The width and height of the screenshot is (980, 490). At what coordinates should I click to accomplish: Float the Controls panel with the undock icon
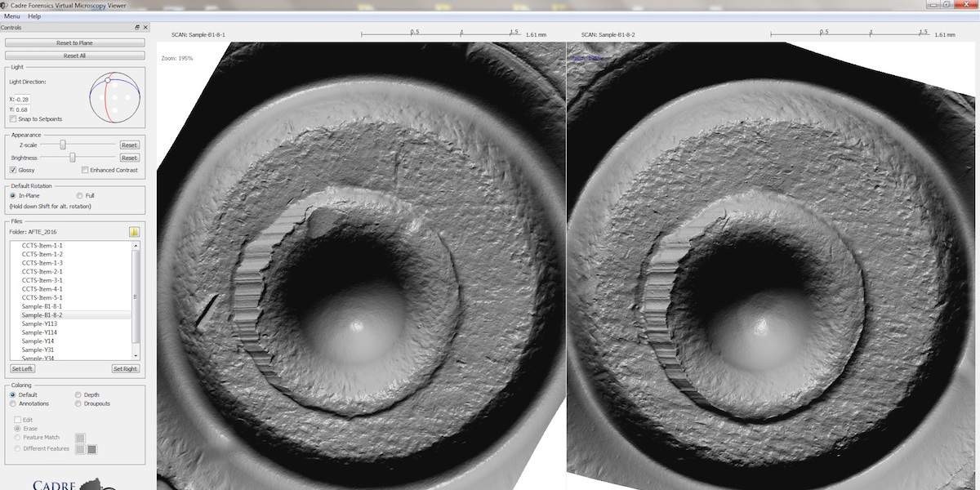coord(137,28)
